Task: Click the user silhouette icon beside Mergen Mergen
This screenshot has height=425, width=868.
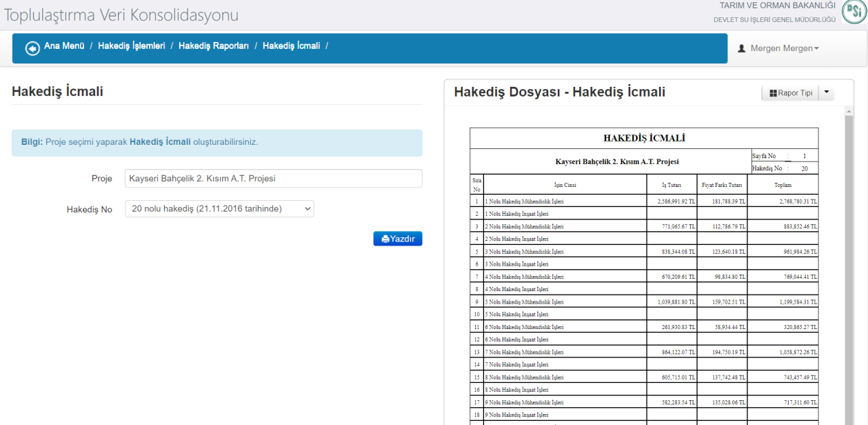Action: point(742,49)
